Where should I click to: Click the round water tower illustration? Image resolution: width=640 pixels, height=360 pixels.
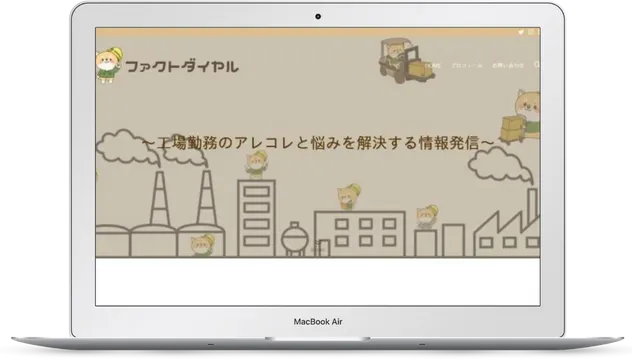coord(295,239)
